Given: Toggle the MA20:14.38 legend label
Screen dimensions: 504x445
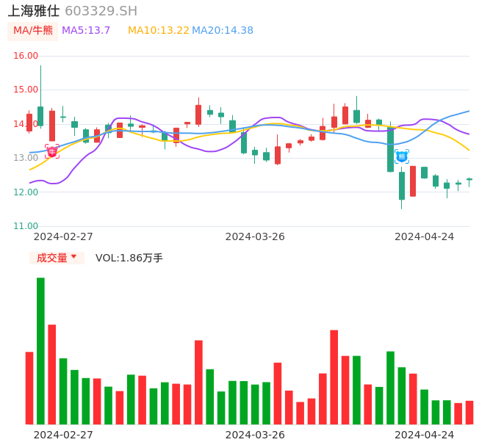Looking at the screenshot, I should point(223,31).
